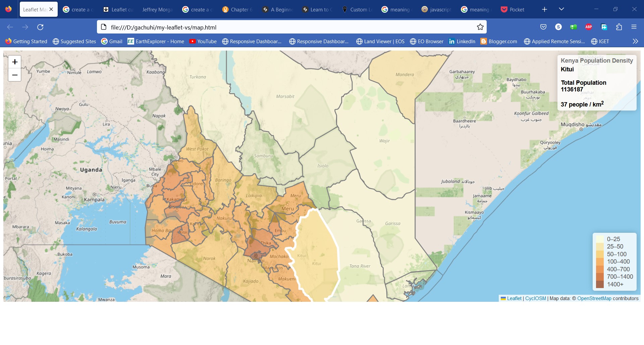Show more bookmarks toolbar items
The image size is (644, 345).
pyautogui.click(x=635, y=41)
